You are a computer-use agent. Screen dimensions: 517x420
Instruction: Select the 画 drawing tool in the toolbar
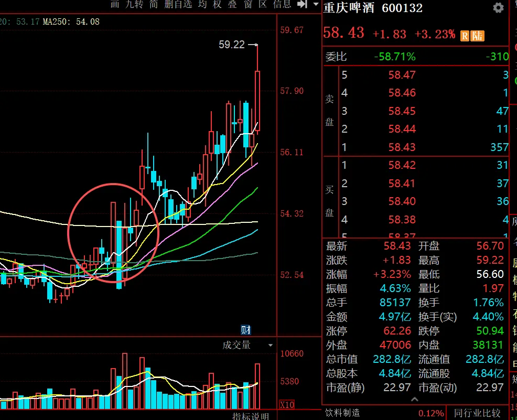tap(115, 4)
